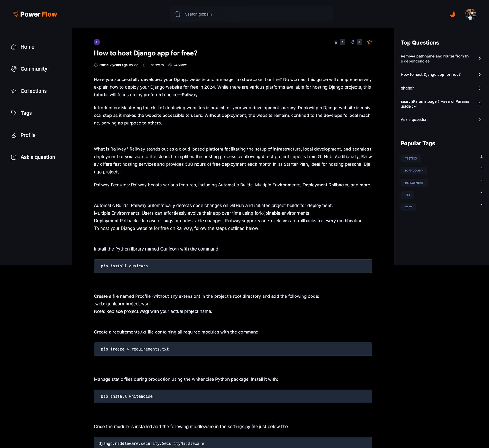This screenshot has width=489, height=448.
Task: Click the Home sidebar icon
Action: click(13, 47)
